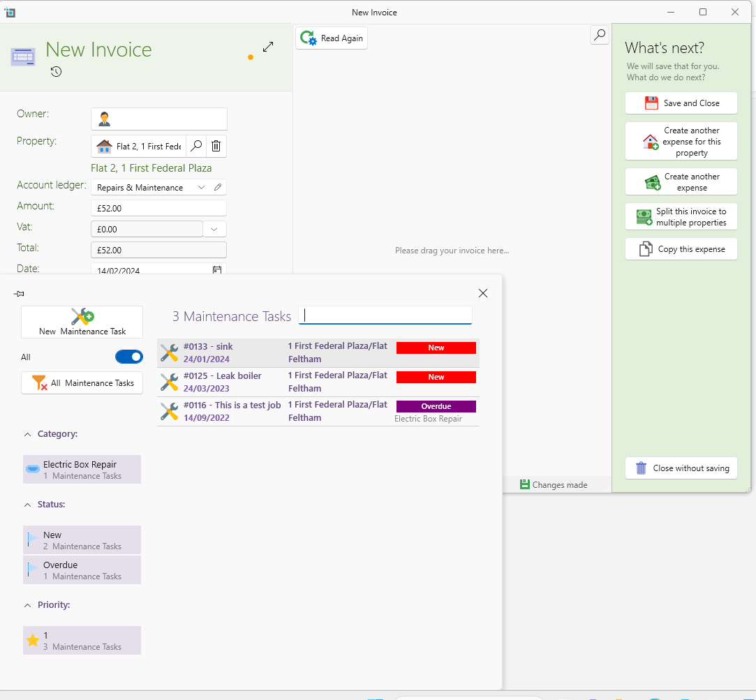This screenshot has width=756, height=700.
Task: Click the 'Please drag your invoice here' area
Action: coord(452,251)
